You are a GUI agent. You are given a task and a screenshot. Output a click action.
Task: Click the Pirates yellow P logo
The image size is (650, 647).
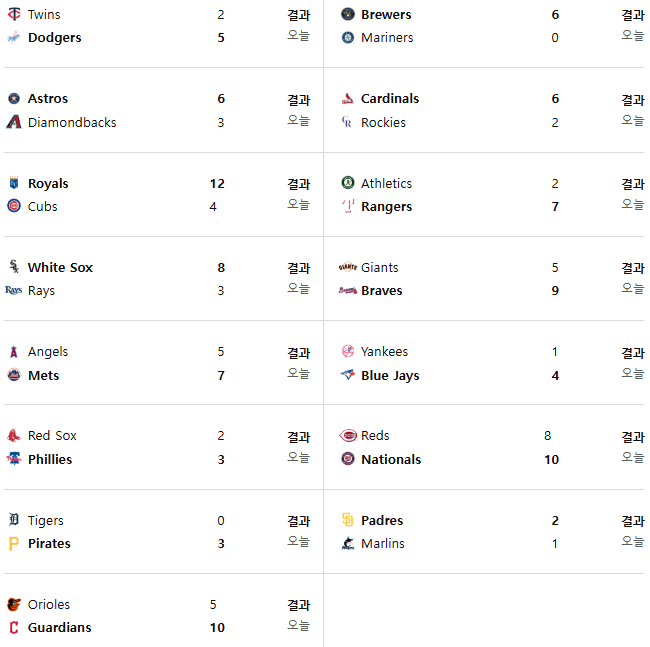click(x=14, y=543)
